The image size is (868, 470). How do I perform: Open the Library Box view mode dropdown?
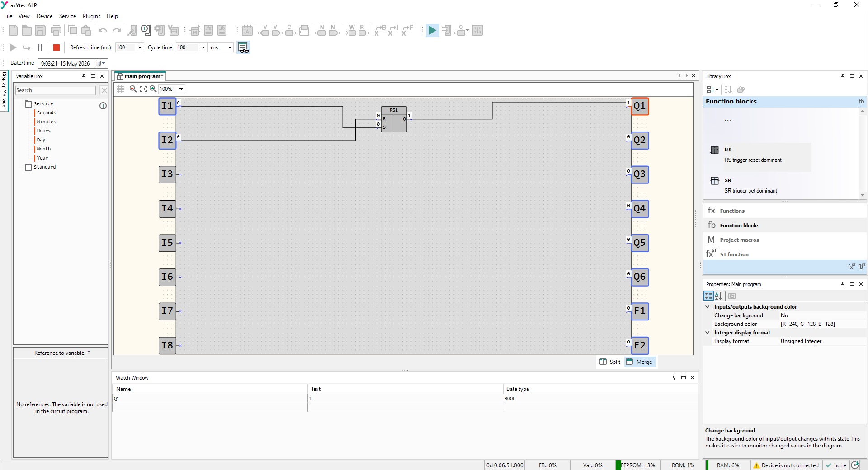tap(712, 89)
